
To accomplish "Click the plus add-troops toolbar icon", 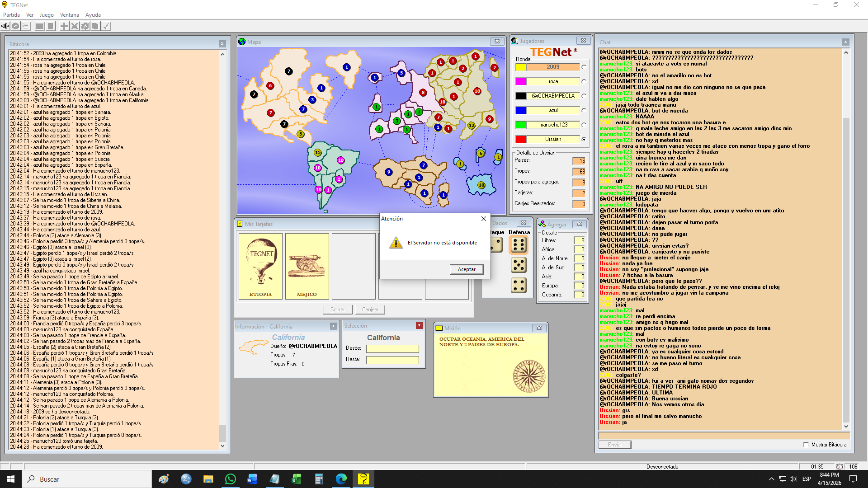I will (64, 26).
